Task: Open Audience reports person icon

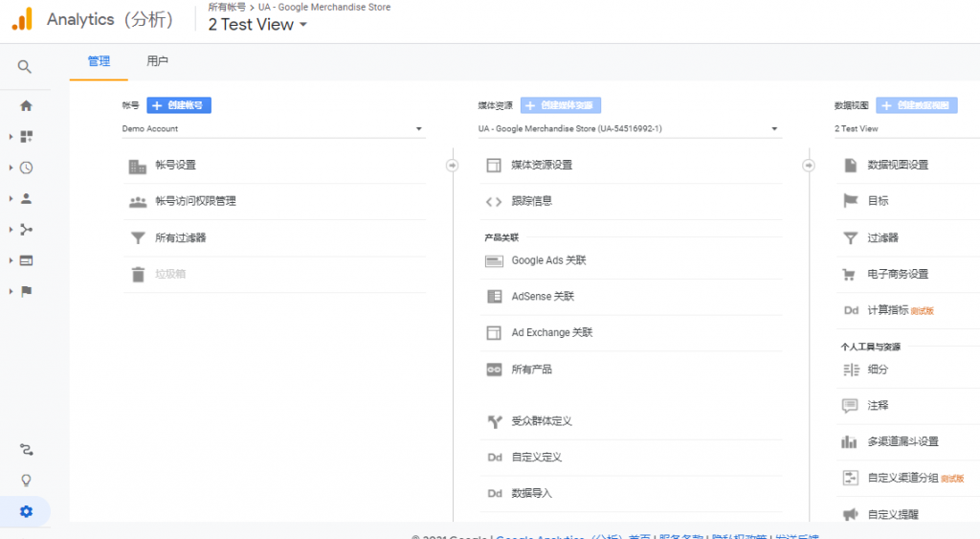Action: pos(26,198)
